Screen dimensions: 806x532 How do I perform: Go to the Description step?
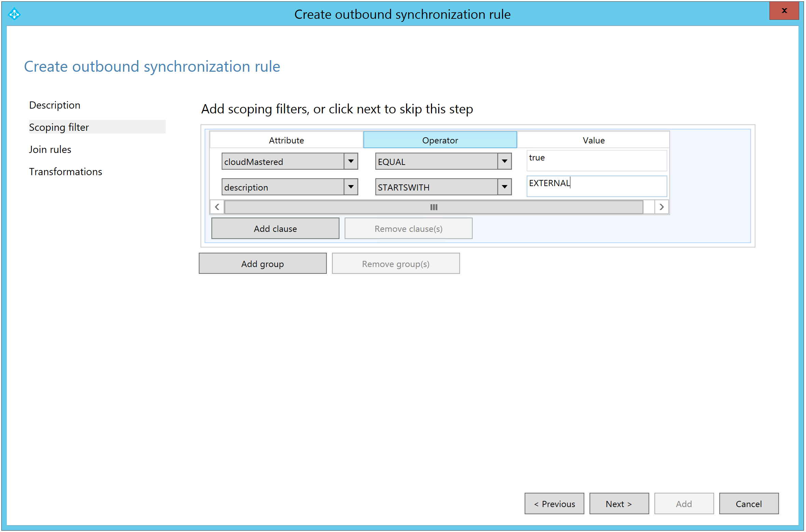click(x=55, y=105)
